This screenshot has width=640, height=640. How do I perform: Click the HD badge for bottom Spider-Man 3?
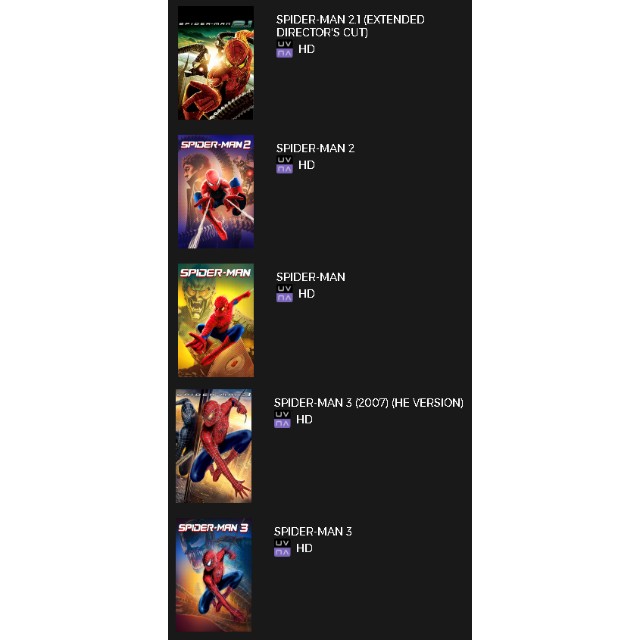304,548
